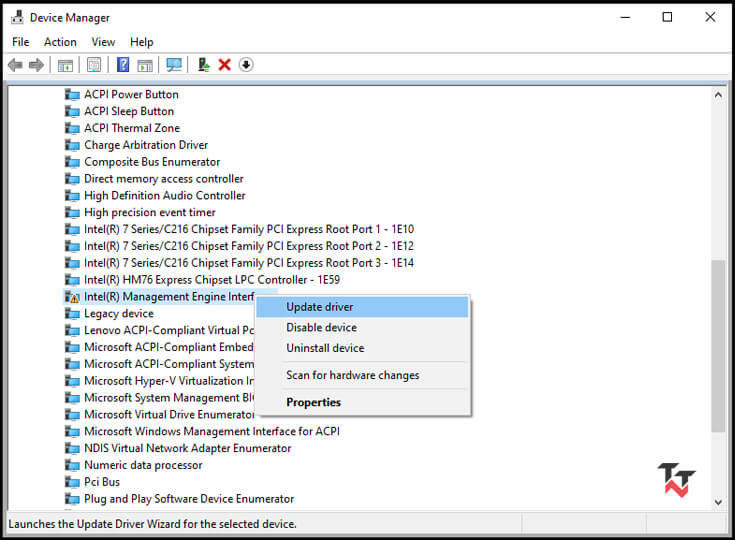
Task: Click the scrollbar up arrow
Action: pos(718,95)
